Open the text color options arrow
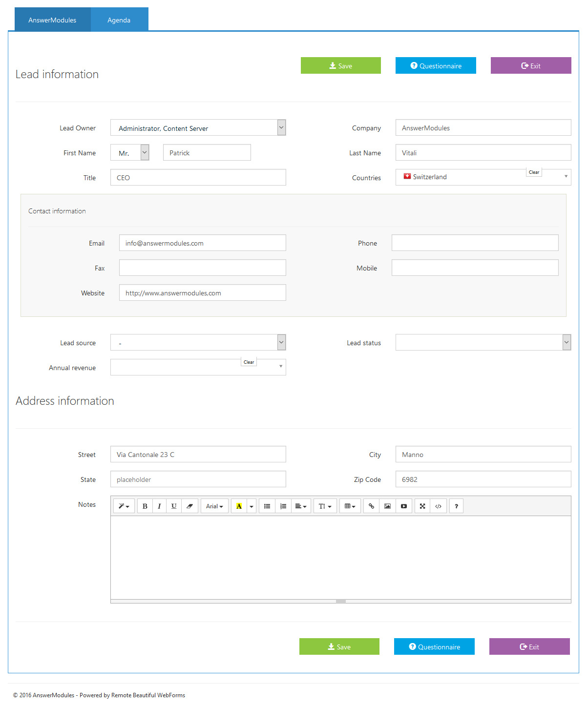The image size is (588, 707). coord(252,506)
